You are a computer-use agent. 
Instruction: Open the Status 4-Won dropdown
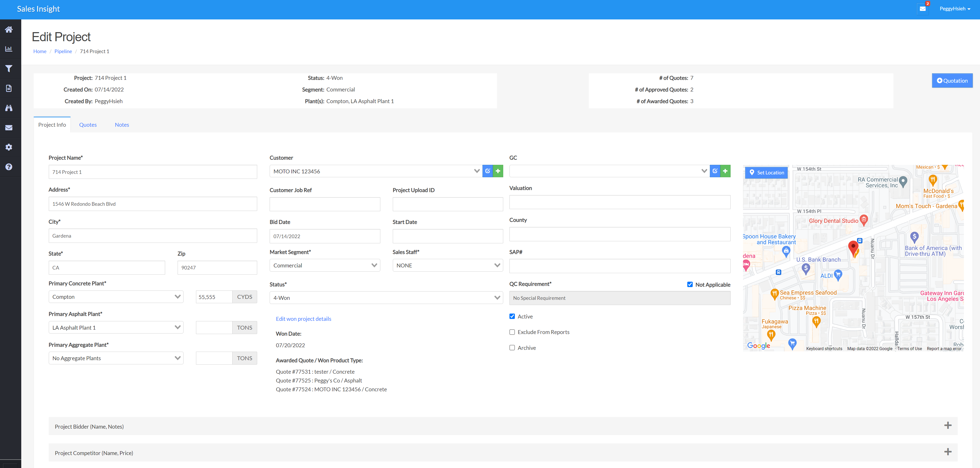386,298
